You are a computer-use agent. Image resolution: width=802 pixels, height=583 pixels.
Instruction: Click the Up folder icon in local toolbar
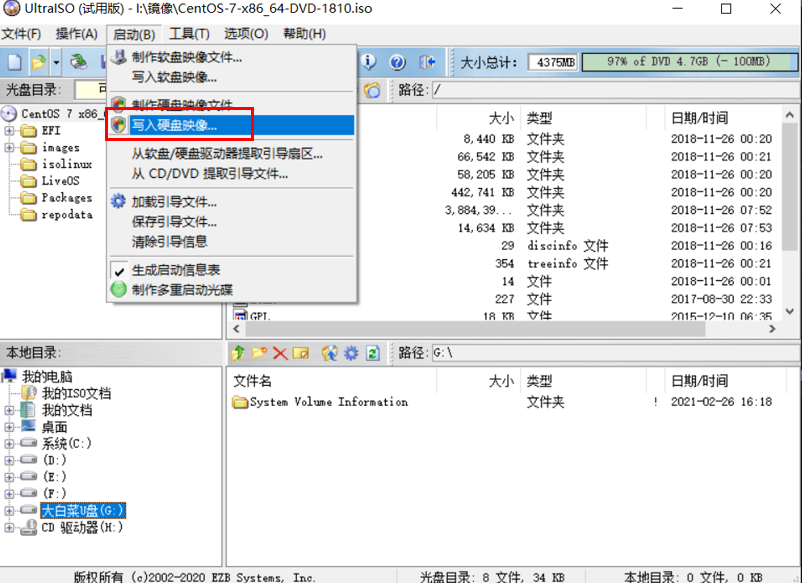238,353
